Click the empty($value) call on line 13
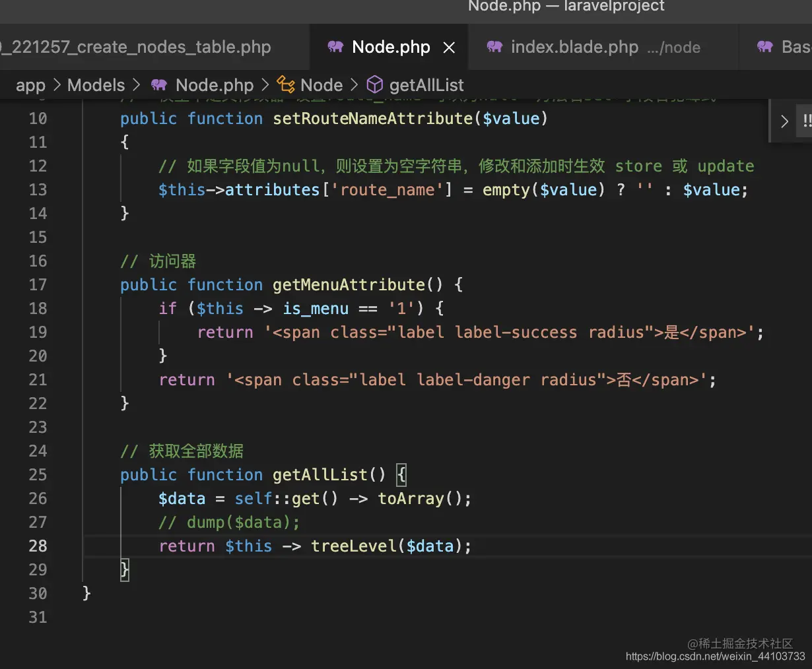Viewport: 812px width, 669px height. coord(544,190)
